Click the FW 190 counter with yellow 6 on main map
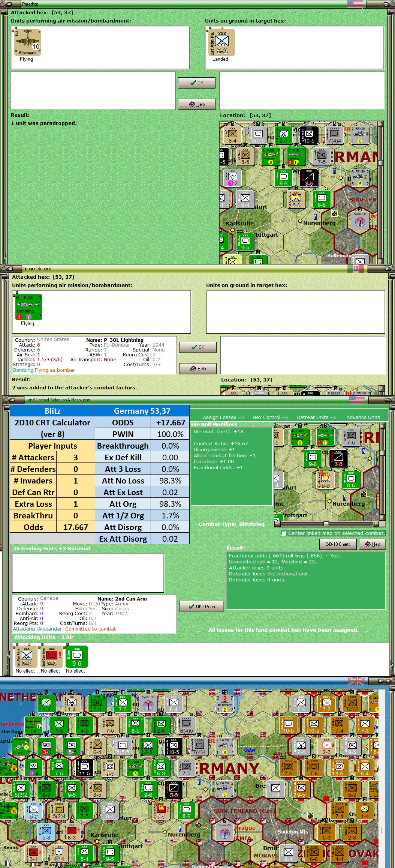 [225, 747]
